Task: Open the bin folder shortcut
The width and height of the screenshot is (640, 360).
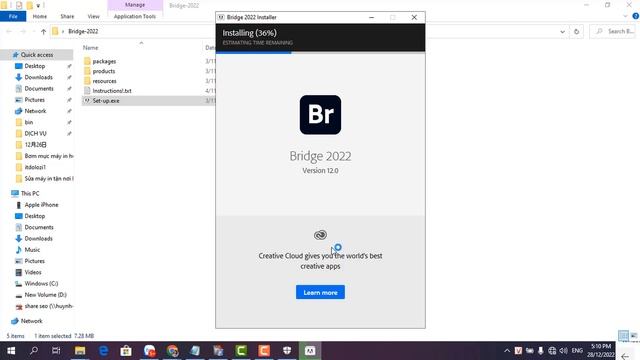Action: [x=29, y=122]
